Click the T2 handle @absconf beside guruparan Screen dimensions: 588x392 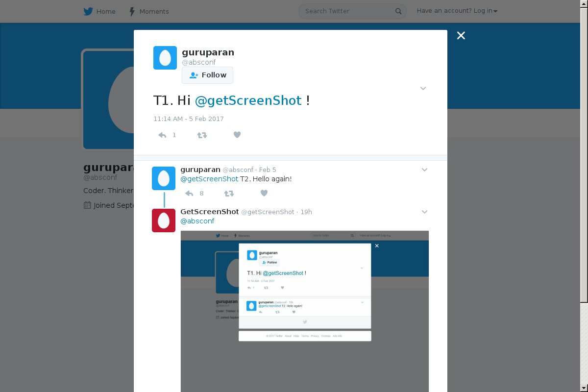click(238, 170)
